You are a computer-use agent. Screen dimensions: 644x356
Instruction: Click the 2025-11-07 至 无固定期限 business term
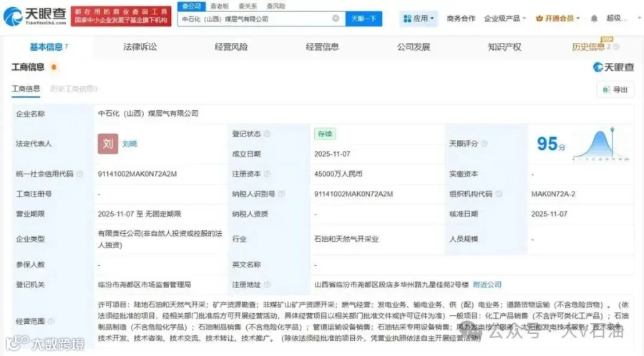coord(140,214)
